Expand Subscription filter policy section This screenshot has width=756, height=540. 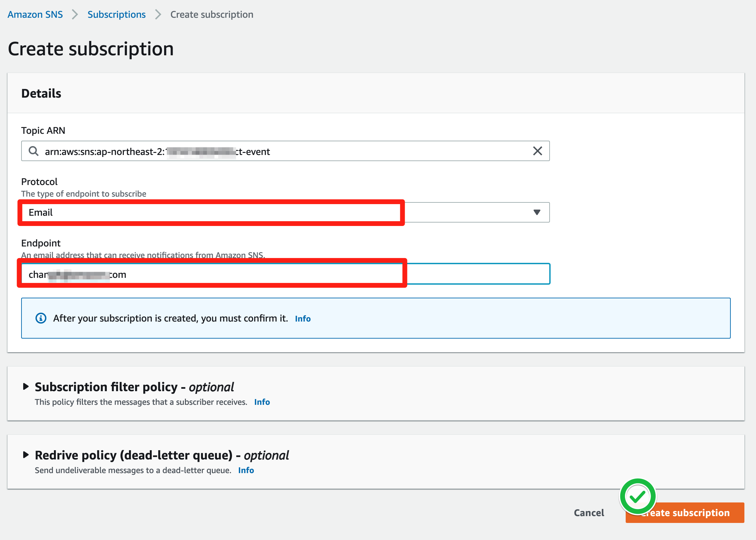coord(26,386)
